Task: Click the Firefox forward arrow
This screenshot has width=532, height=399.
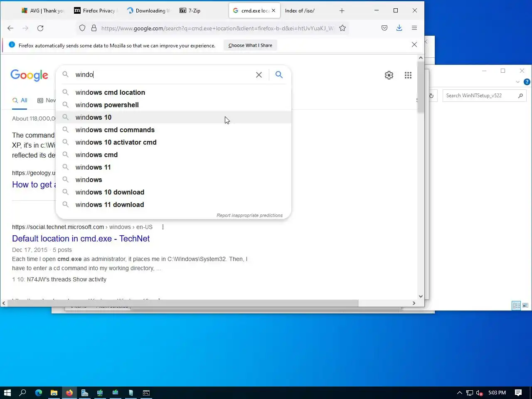Action: pos(25,28)
